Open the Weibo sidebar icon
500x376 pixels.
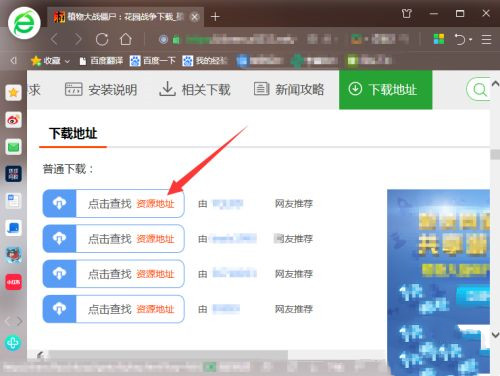click(x=13, y=120)
